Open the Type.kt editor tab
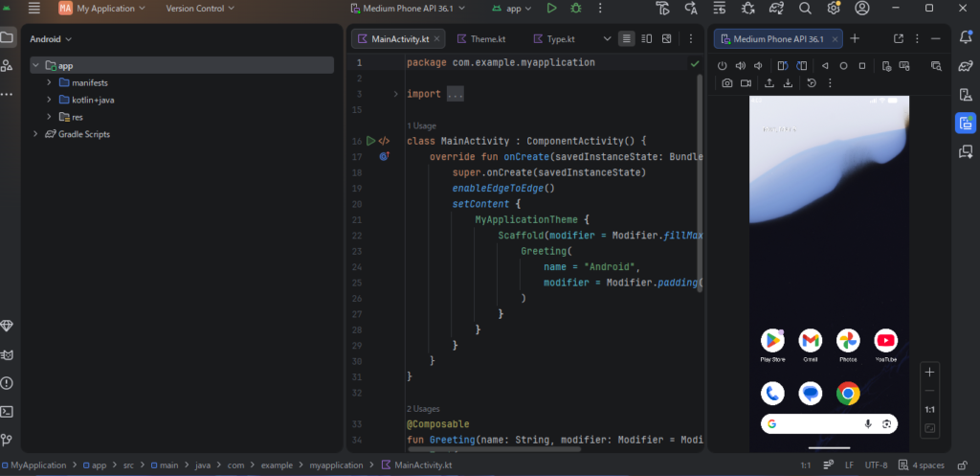 pyautogui.click(x=560, y=39)
